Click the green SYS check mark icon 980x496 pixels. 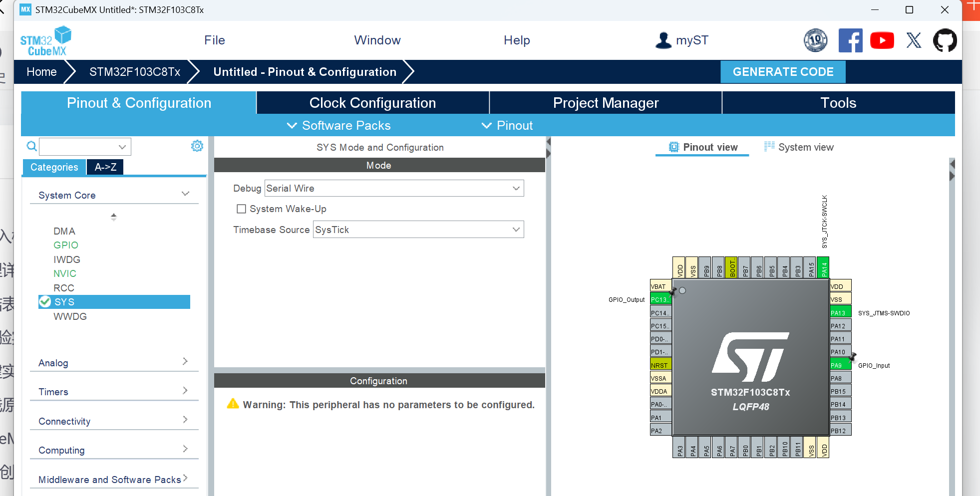click(x=45, y=301)
